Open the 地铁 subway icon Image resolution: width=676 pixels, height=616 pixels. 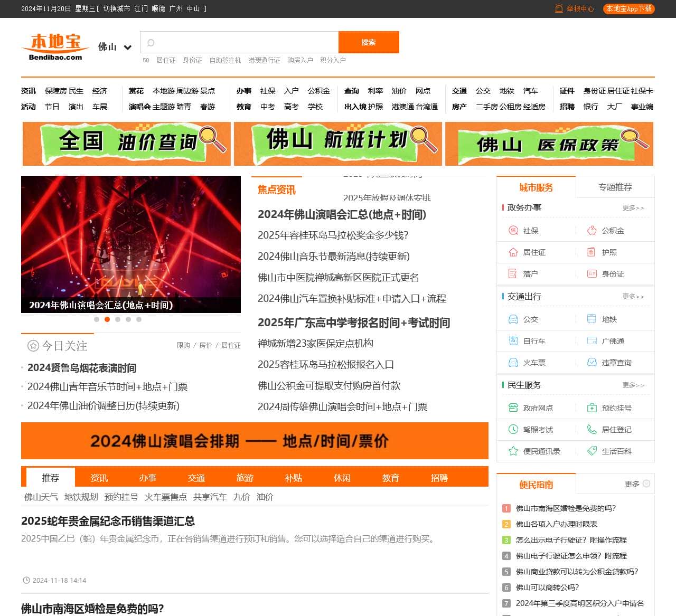[x=591, y=319]
